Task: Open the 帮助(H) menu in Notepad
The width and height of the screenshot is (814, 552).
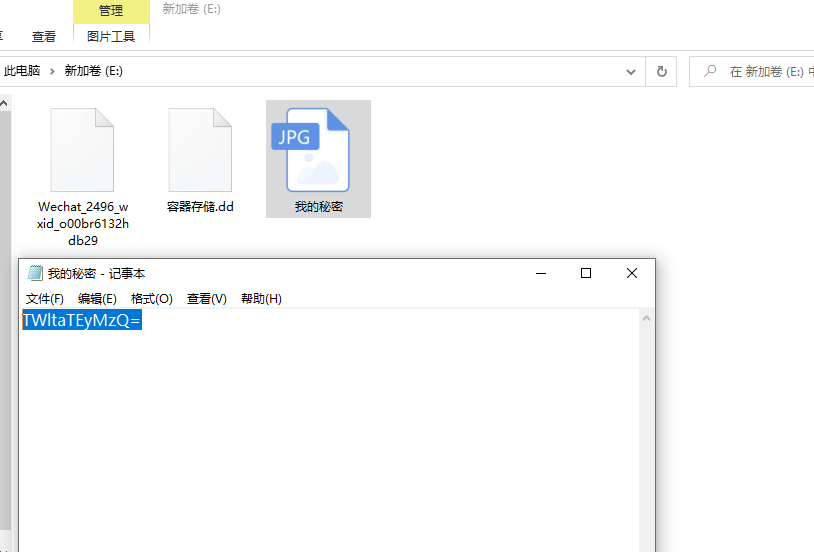Action: click(x=261, y=298)
